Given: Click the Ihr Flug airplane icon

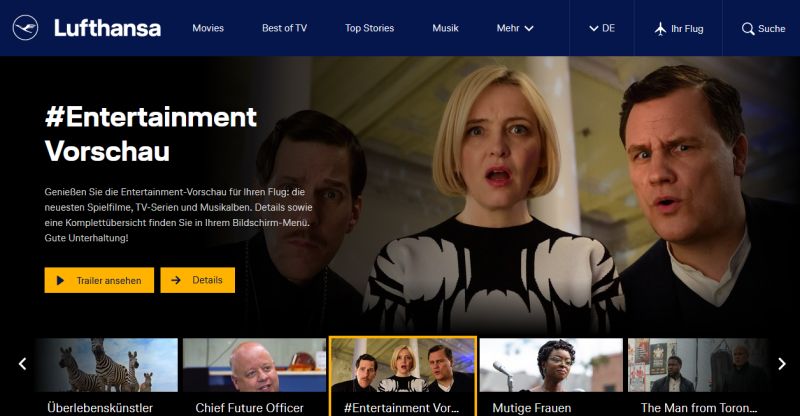Looking at the screenshot, I should tap(661, 29).
